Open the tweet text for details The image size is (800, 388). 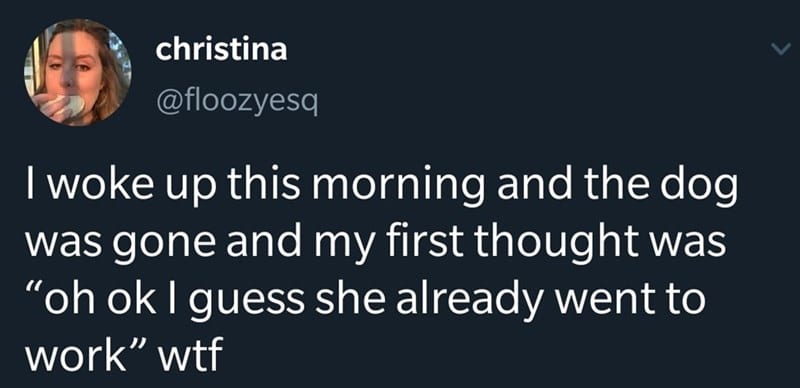coord(380,272)
